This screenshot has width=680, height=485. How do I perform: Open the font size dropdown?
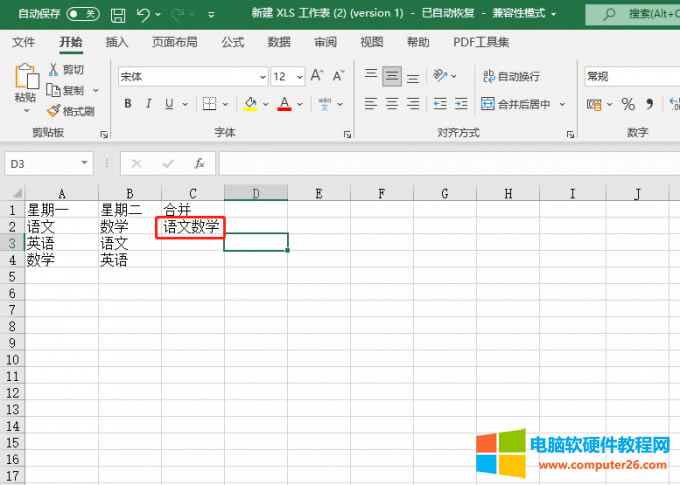[300, 77]
